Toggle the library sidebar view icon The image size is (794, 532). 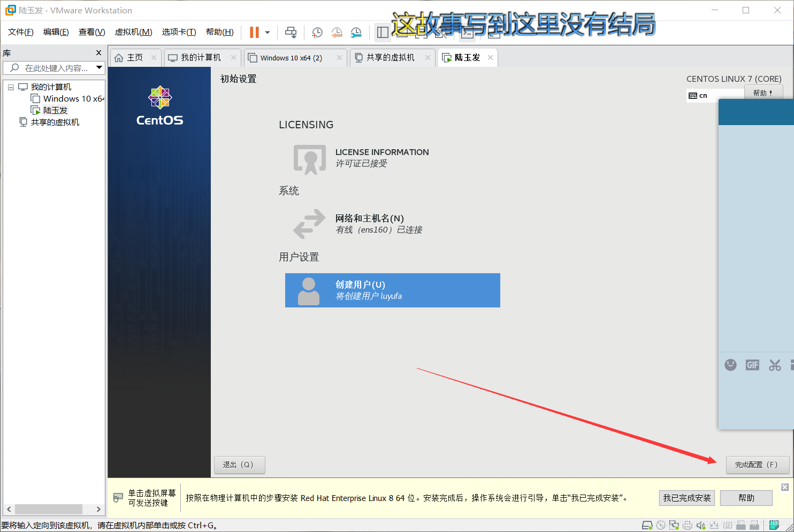[x=383, y=33]
